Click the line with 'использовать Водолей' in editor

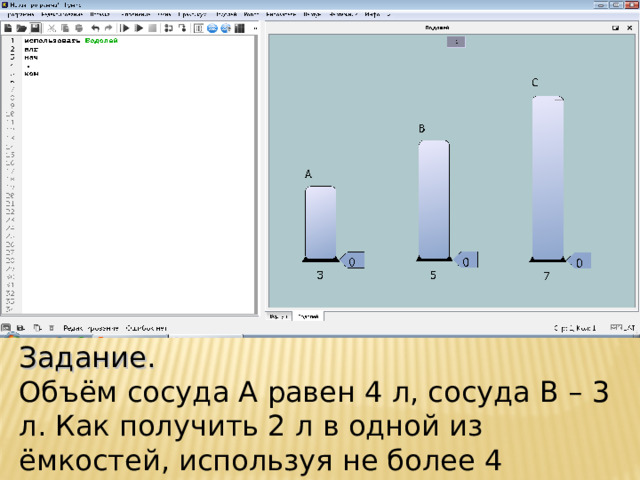click(70, 40)
